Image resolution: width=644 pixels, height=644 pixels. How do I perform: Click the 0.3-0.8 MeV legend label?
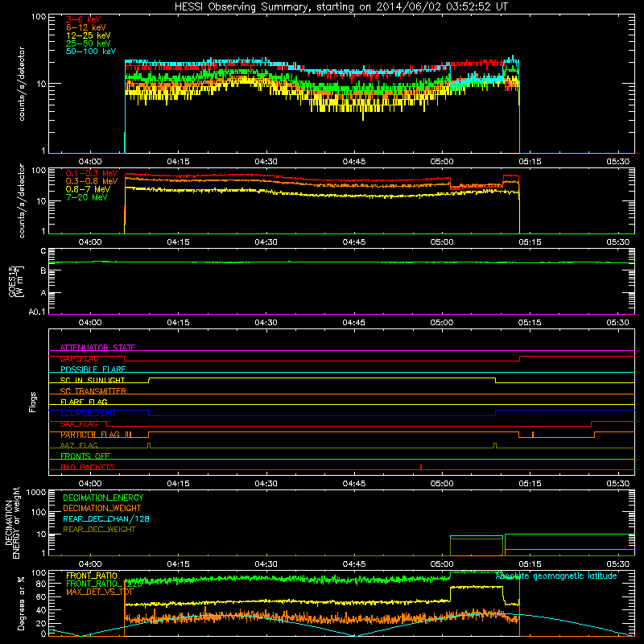coord(92,181)
